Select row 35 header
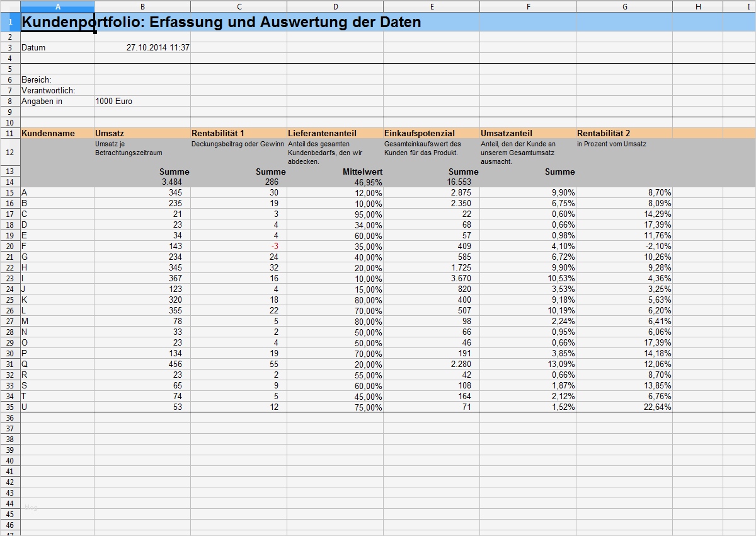Viewport: 756px width, 536px height. coord(10,407)
